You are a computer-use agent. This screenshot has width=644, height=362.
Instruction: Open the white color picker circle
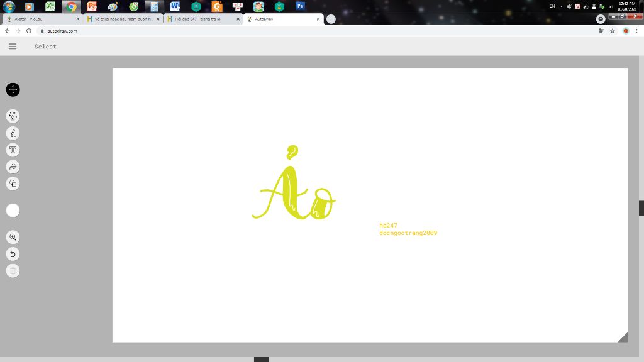pyautogui.click(x=13, y=210)
